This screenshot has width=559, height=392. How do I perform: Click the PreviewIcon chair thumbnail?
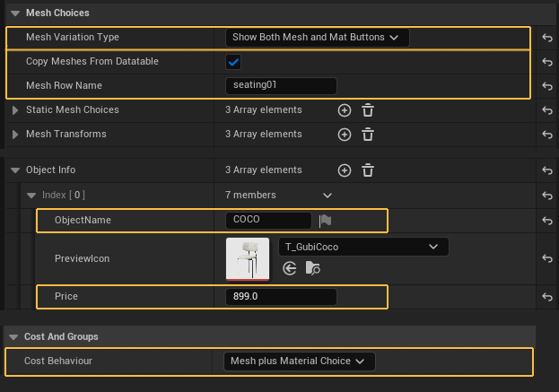point(248,258)
